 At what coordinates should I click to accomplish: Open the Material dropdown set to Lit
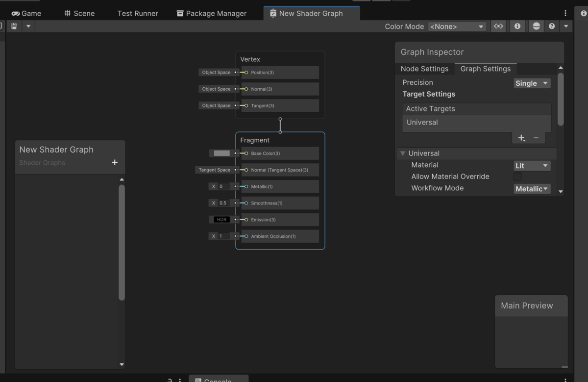[x=532, y=166]
